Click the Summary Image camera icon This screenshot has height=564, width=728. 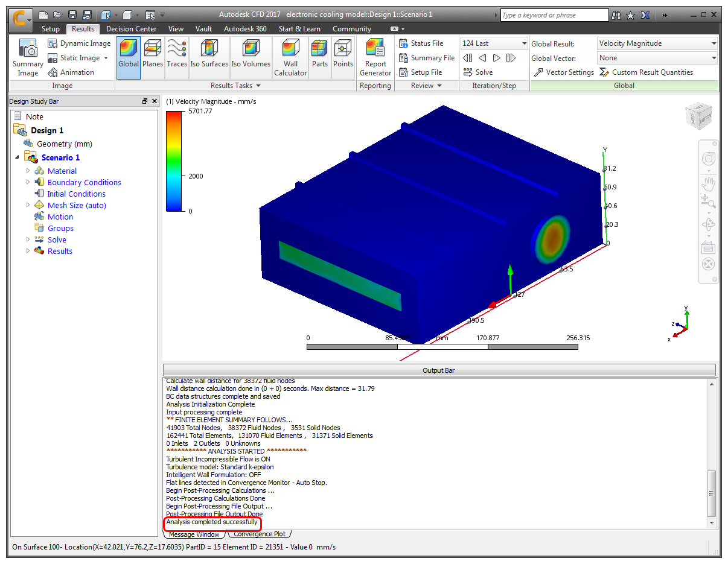tap(28, 59)
